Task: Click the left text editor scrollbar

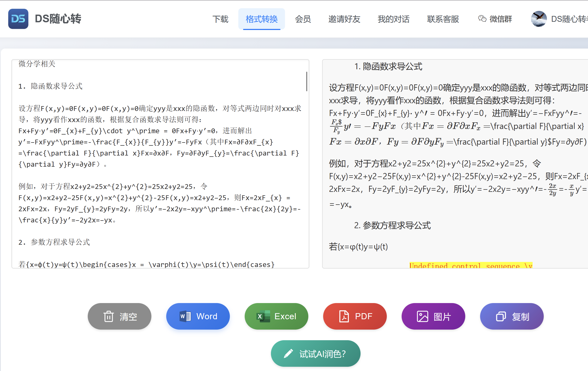Action: [306, 81]
